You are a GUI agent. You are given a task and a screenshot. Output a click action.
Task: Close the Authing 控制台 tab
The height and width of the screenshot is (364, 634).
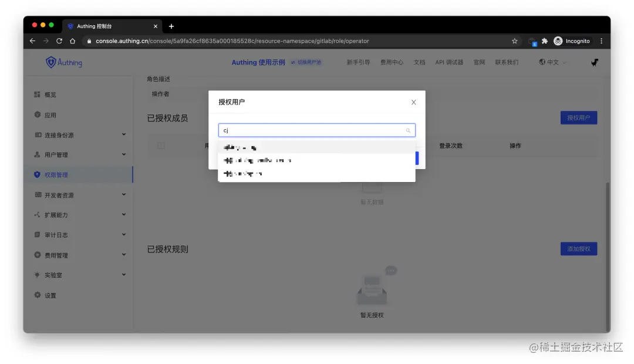coord(155,26)
